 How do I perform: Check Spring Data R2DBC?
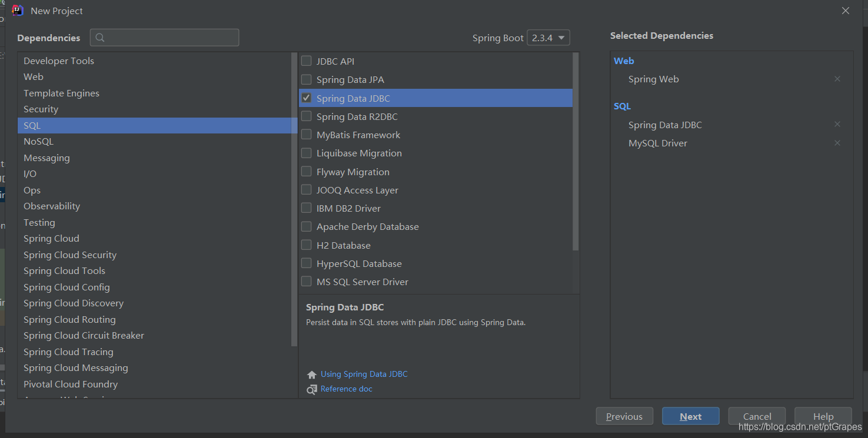(306, 116)
